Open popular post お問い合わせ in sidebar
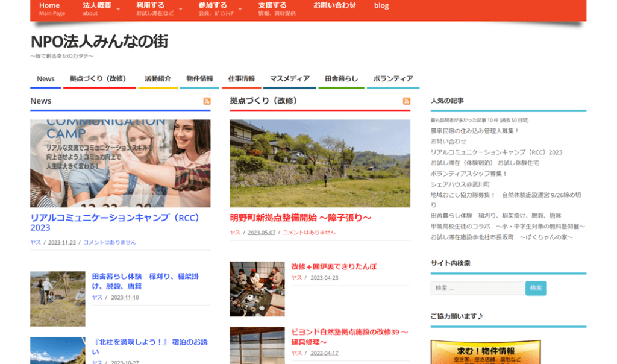The width and height of the screenshot is (617, 364). (x=448, y=141)
